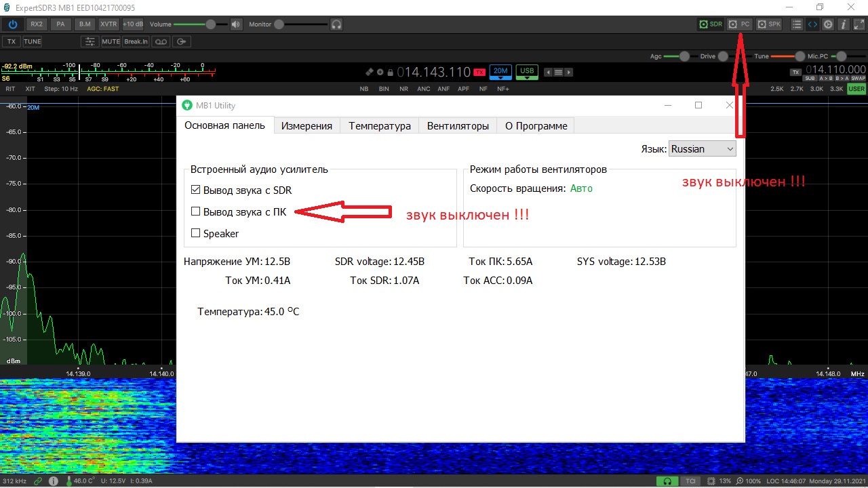Viewport: 868px width, 488px height.
Task: Check the Speaker checkbox in MB1 Utility
Action: [x=195, y=233]
